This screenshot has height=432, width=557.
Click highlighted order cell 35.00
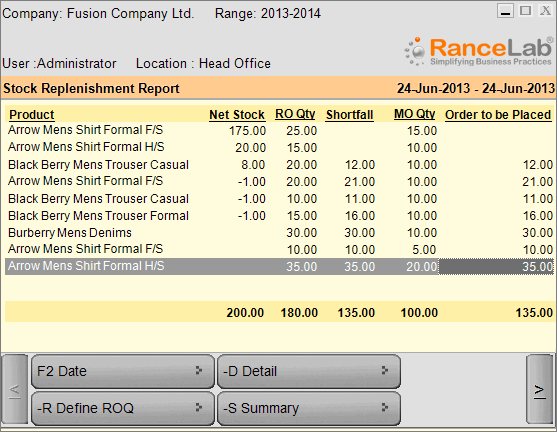496,266
